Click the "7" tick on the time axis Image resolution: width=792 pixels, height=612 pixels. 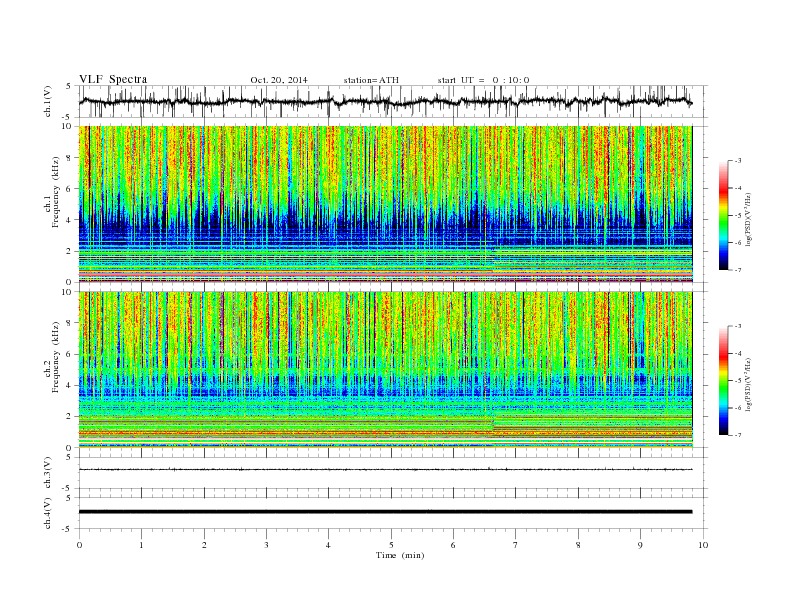(516, 545)
